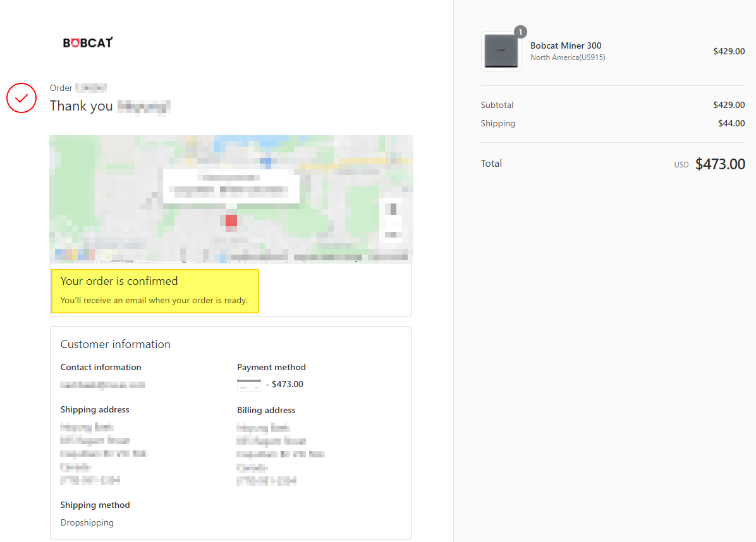Click the 'Order' number label
The width and height of the screenshot is (756, 542).
(61, 88)
